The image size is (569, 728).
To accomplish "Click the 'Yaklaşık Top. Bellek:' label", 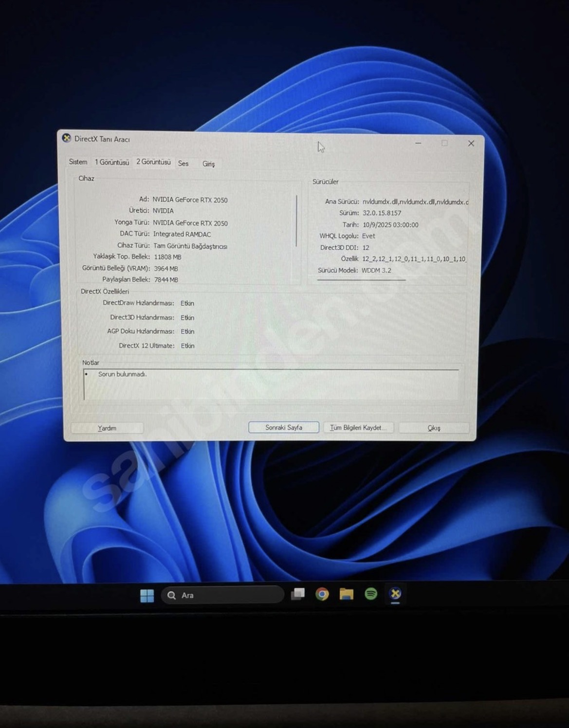I will point(121,256).
